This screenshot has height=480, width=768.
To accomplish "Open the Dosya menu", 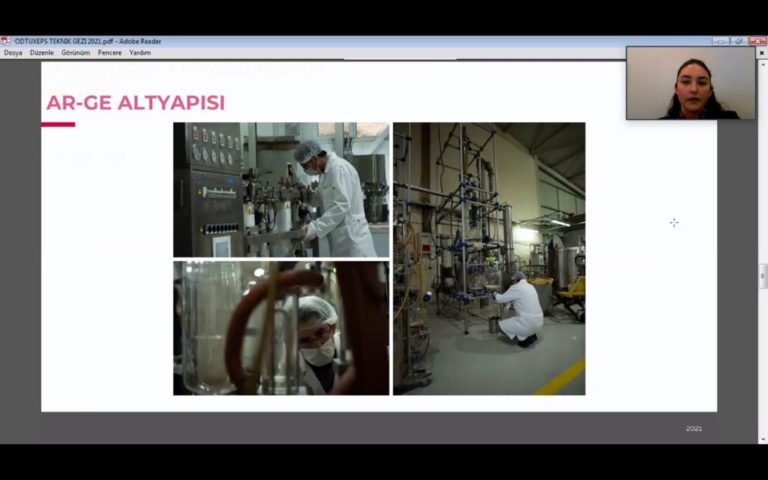I will pos(13,52).
